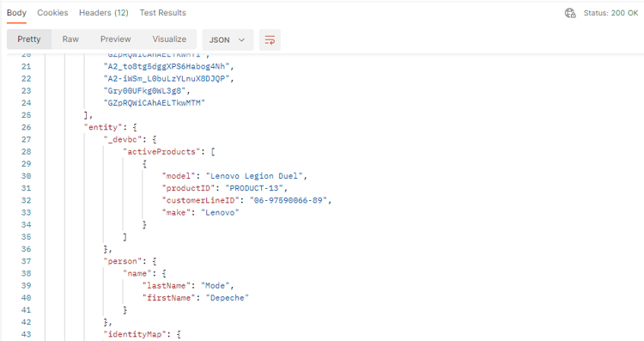Select the Visualize view

(169, 40)
